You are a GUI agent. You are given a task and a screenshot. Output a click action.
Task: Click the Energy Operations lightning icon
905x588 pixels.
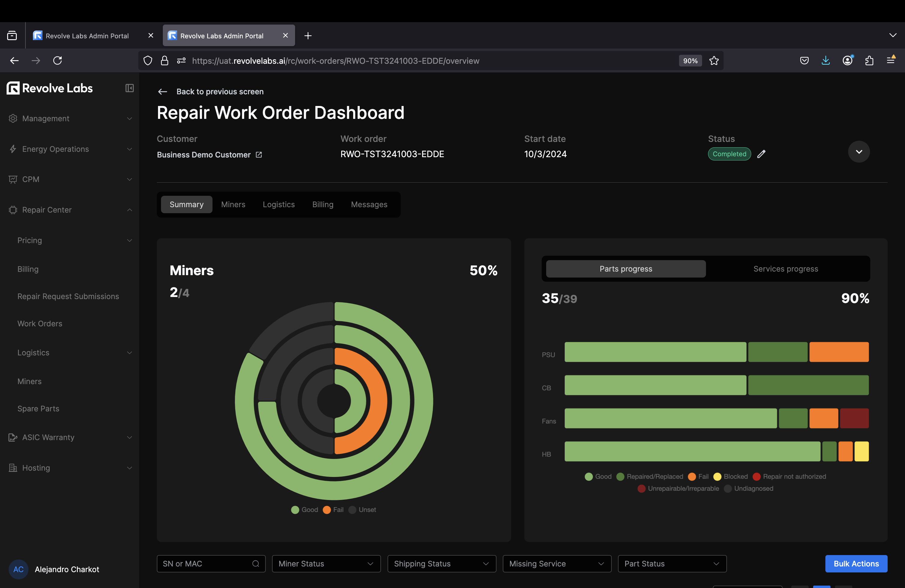tap(13, 149)
